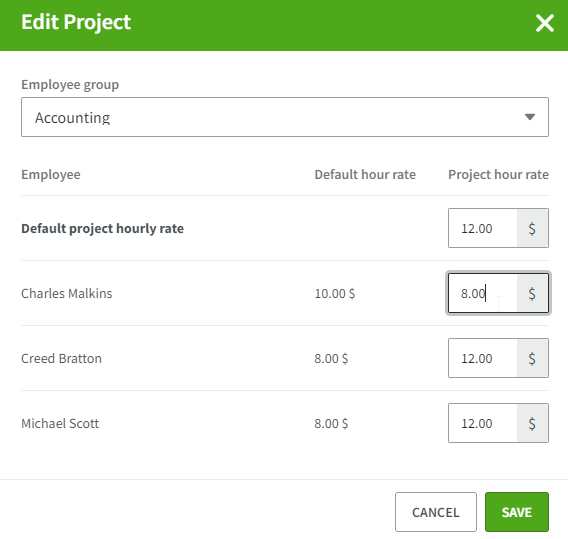The image size is (568, 539).
Task: Click Creed Bratton project hour rate field
Action: click(483, 358)
